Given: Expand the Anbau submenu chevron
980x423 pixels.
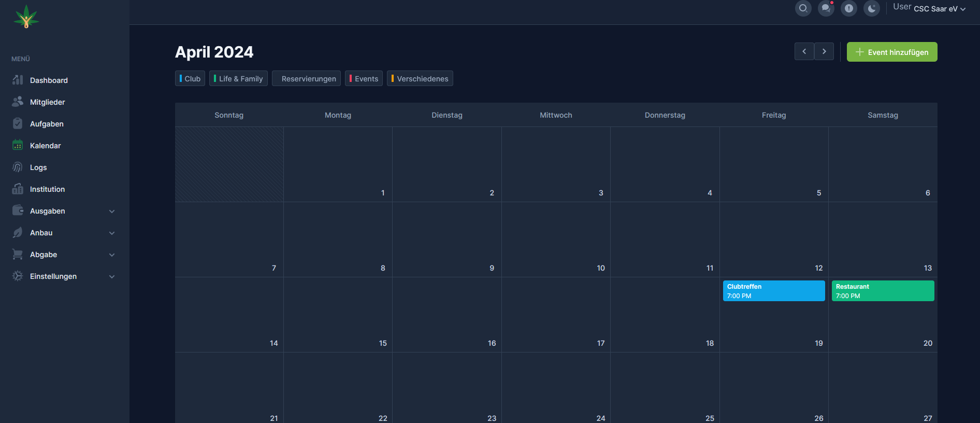Looking at the screenshot, I should coord(112,233).
